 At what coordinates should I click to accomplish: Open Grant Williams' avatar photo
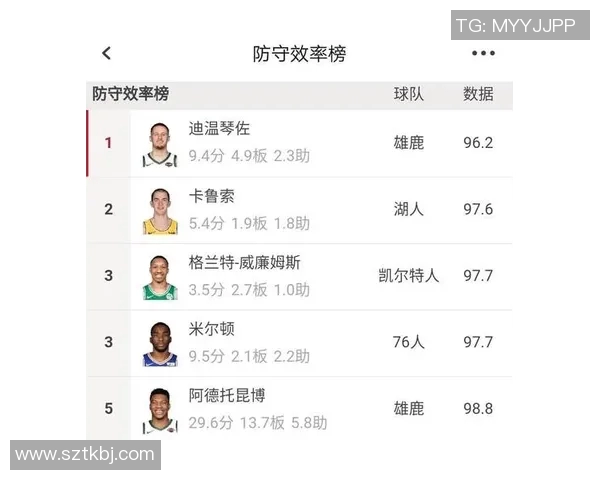(x=159, y=277)
